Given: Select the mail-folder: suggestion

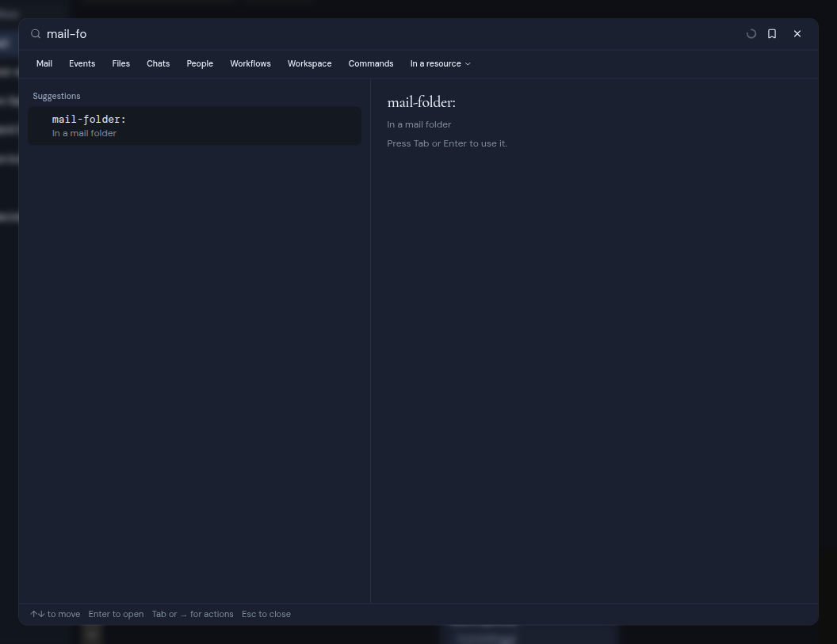Looking at the screenshot, I should click(194, 126).
